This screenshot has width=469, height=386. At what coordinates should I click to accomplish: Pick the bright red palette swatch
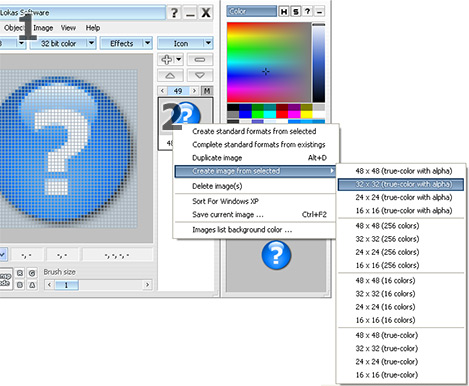click(x=282, y=115)
